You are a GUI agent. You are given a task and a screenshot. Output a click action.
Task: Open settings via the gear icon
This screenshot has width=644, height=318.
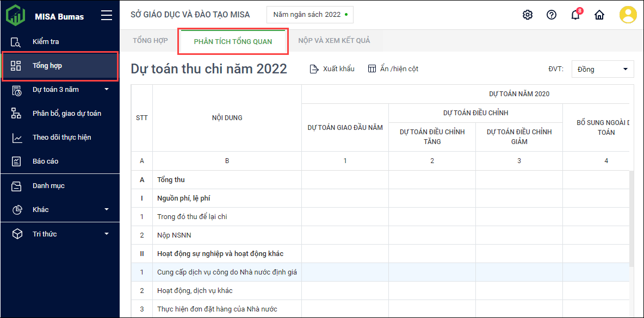click(527, 15)
